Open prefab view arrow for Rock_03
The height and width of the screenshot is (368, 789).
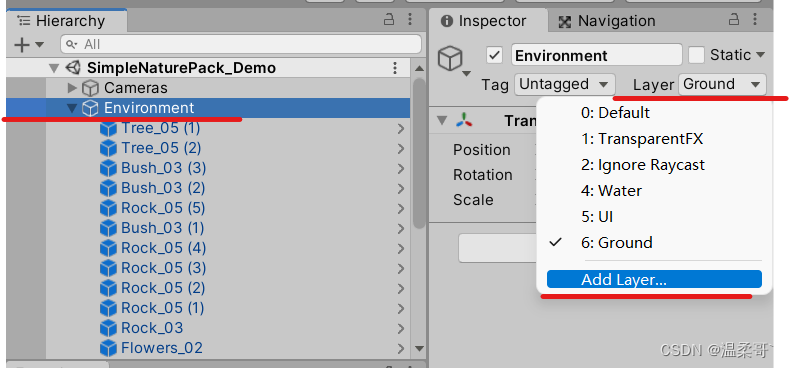tap(401, 329)
